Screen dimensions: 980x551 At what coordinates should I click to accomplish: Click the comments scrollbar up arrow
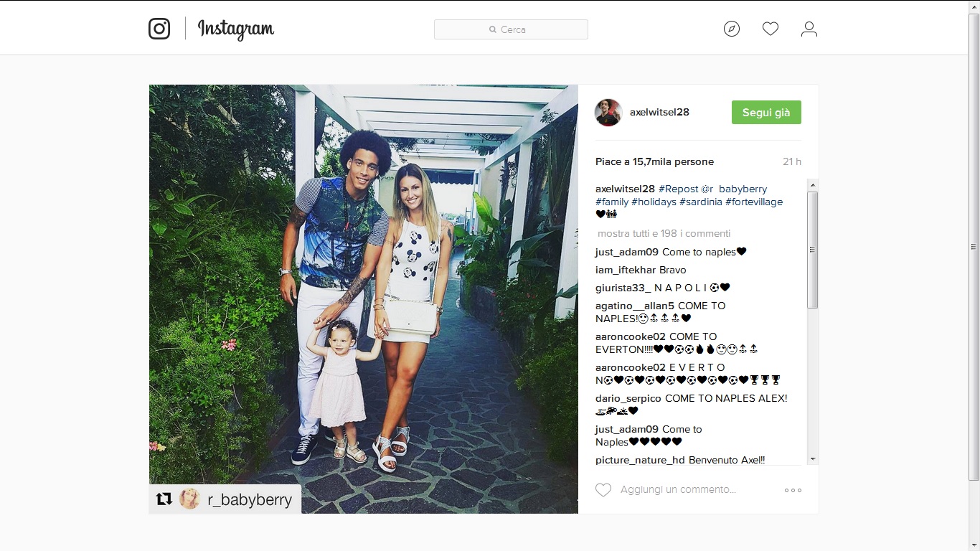coord(812,185)
